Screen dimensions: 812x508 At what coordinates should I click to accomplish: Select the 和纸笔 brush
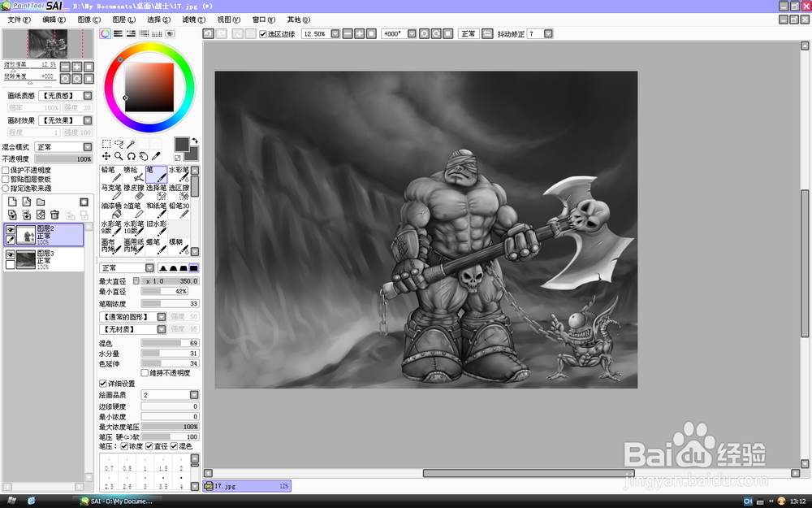(156, 211)
